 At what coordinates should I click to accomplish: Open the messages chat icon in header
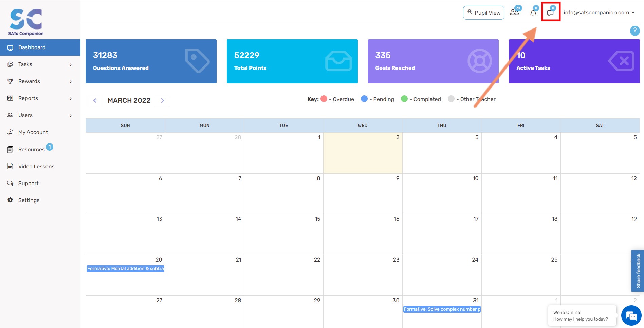pos(550,13)
